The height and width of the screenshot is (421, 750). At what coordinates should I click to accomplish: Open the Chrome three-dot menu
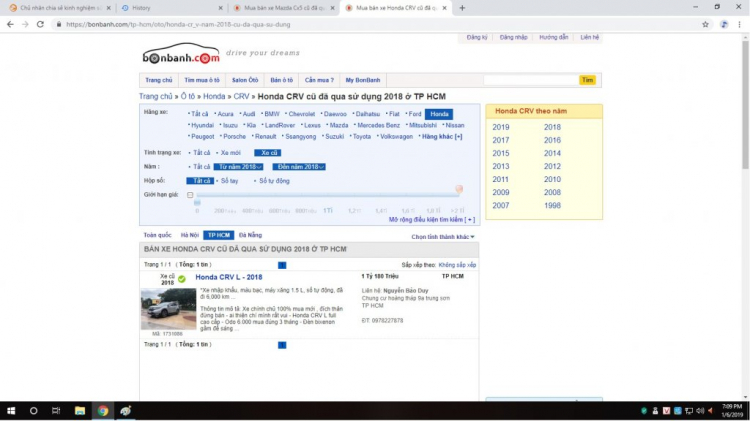pos(739,24)
